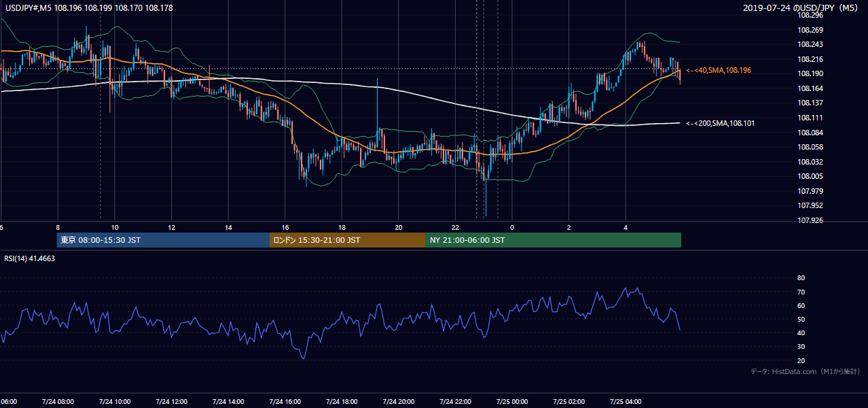Click the 7/25 00:00 time label
Screen dimensions: 868x408
click(512, 402)
